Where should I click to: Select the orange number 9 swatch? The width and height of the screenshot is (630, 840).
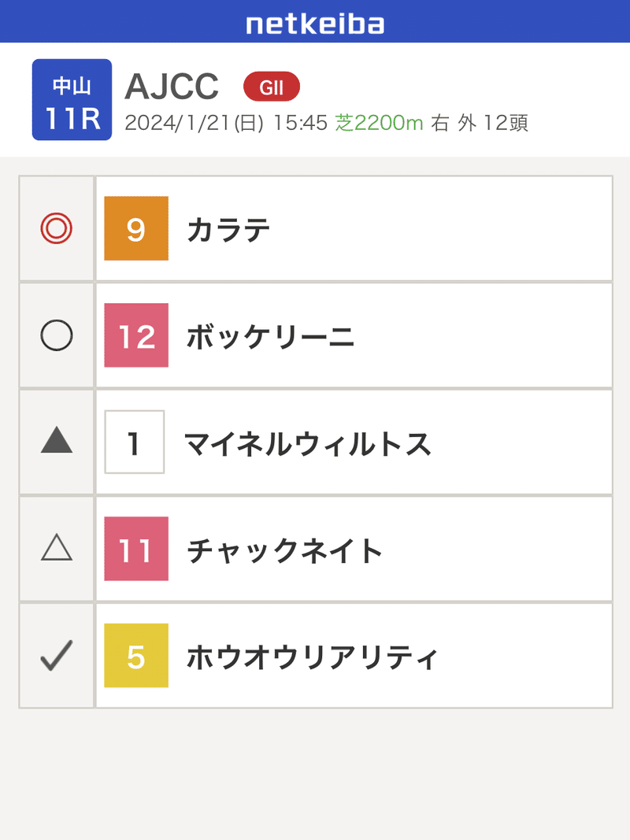tap(136, 229)
